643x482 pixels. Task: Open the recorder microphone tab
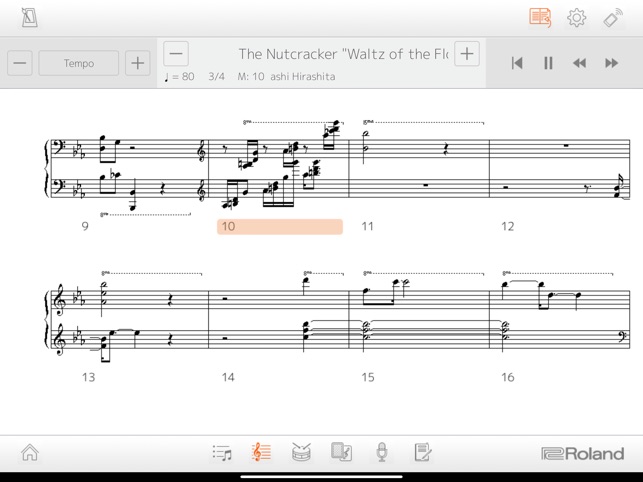382,452
